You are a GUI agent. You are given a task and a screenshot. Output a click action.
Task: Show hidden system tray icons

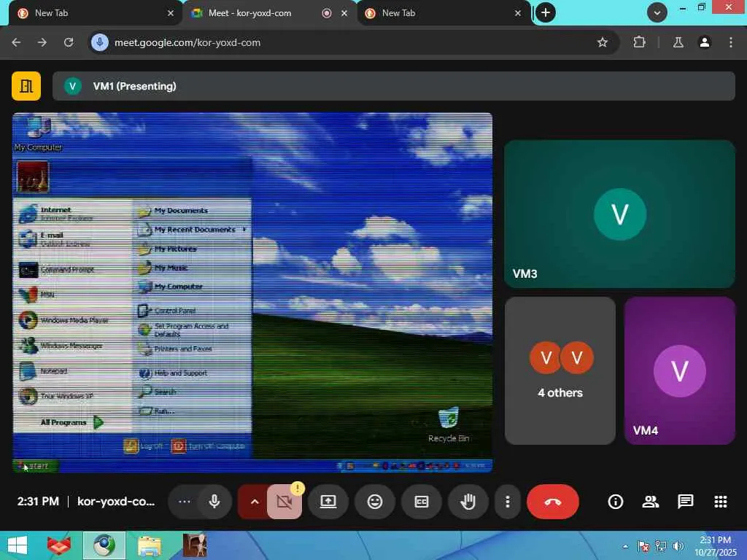625,546
